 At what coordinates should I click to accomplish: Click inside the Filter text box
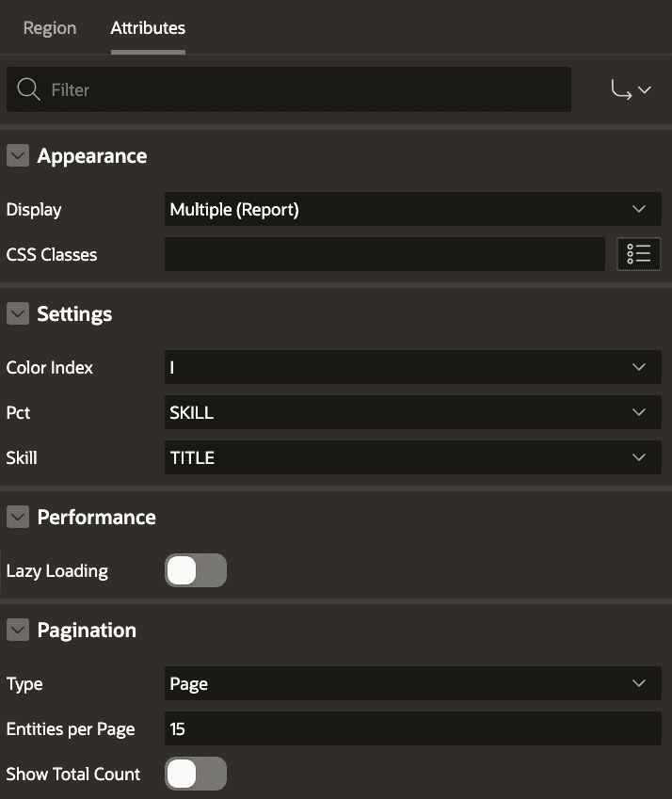[x=282, y=89]
